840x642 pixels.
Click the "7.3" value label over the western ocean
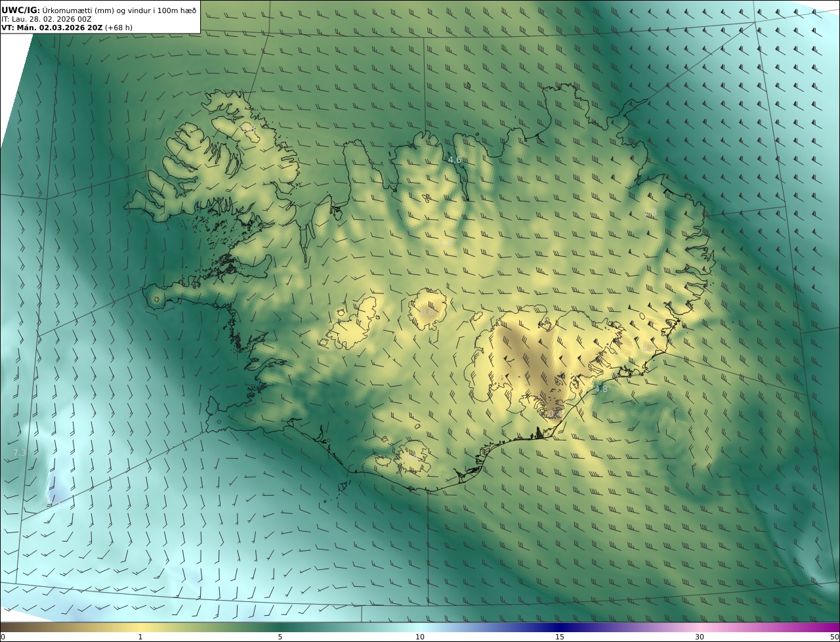(20, 453)
